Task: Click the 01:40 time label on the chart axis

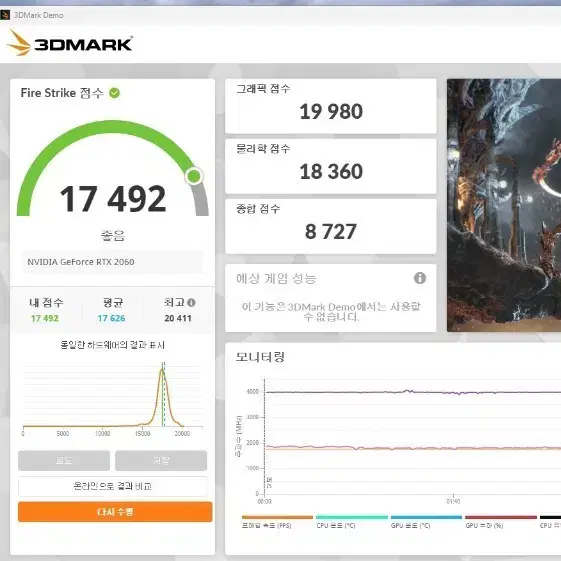Action: (453, 501)
